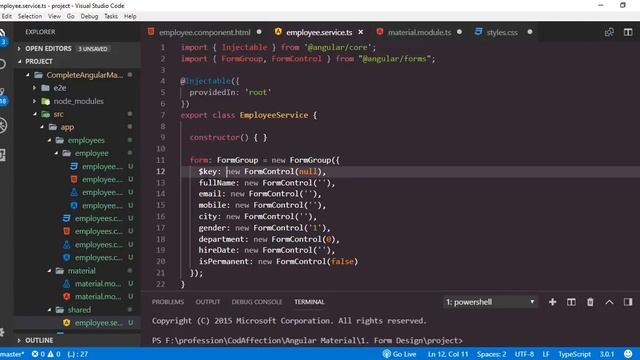Split the editor using the split icon
The height and width of the screenshot is (360, 640).
coord(628,32)
